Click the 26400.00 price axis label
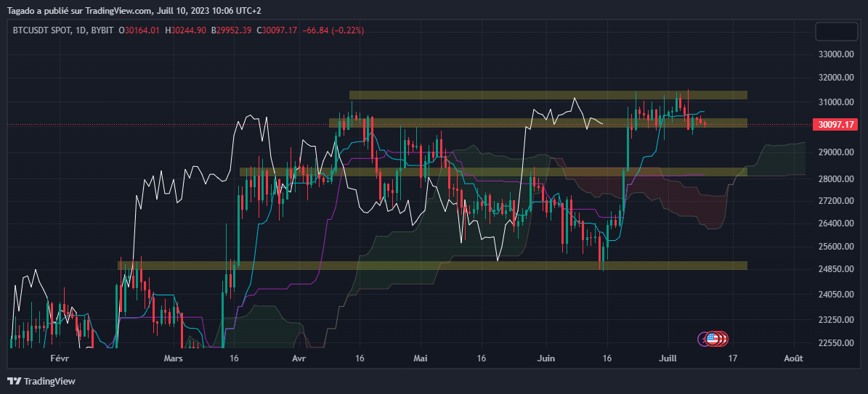The width and height of the screenshot is (868, 394). 836,223
